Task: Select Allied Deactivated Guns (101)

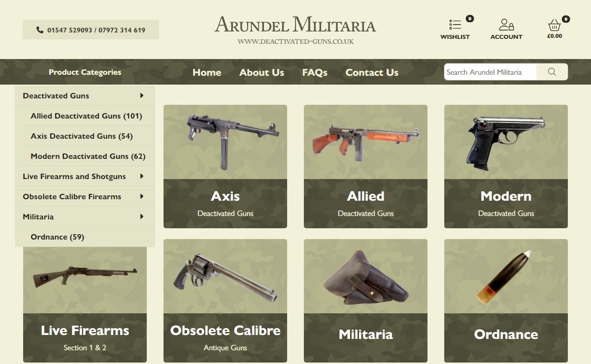Action: pos(86,116)
